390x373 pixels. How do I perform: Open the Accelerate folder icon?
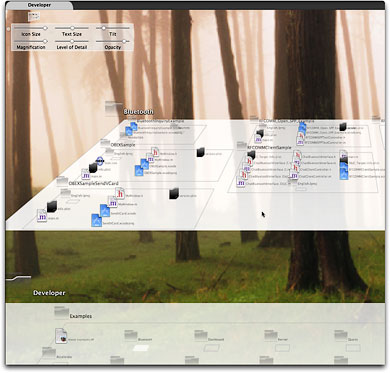point(49,353)
